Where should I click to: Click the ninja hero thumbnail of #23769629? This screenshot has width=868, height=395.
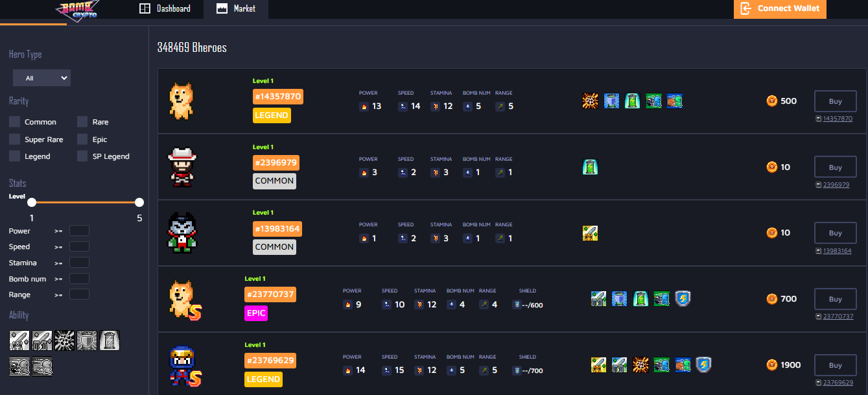pos(184,366)
